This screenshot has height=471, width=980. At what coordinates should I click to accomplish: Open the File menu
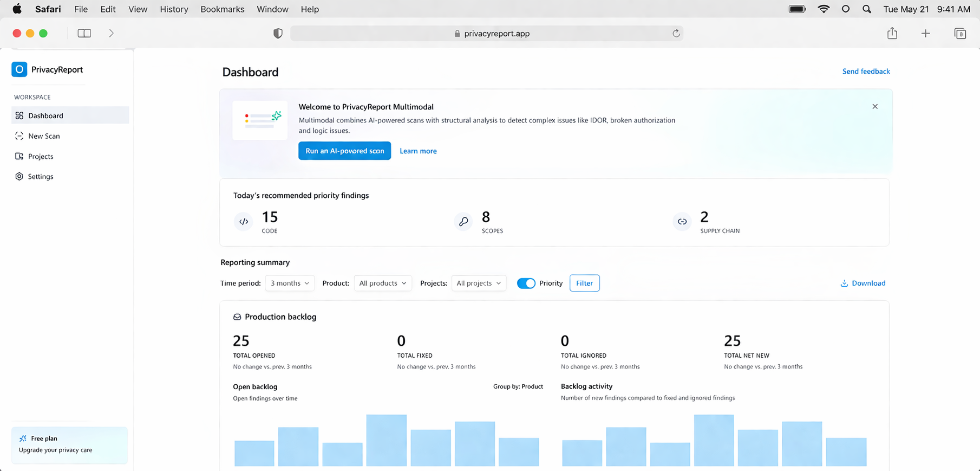(81, 9)
